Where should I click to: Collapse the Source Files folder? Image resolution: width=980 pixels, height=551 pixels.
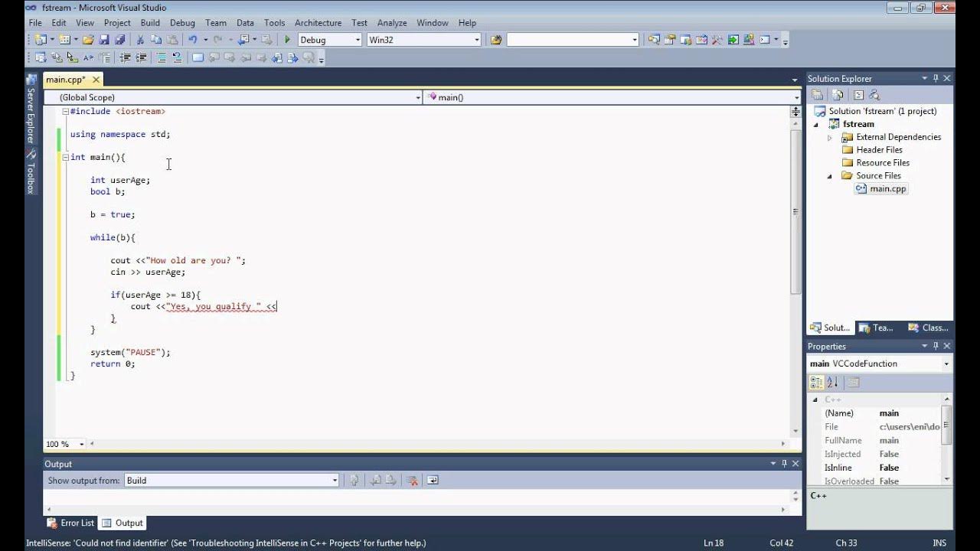point(830,176)
